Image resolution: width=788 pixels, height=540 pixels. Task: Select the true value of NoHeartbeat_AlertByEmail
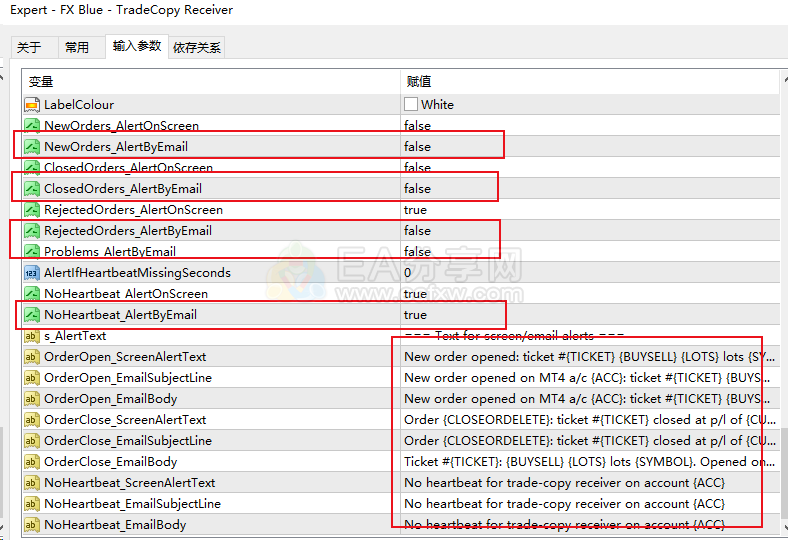(x=415, y=315)
